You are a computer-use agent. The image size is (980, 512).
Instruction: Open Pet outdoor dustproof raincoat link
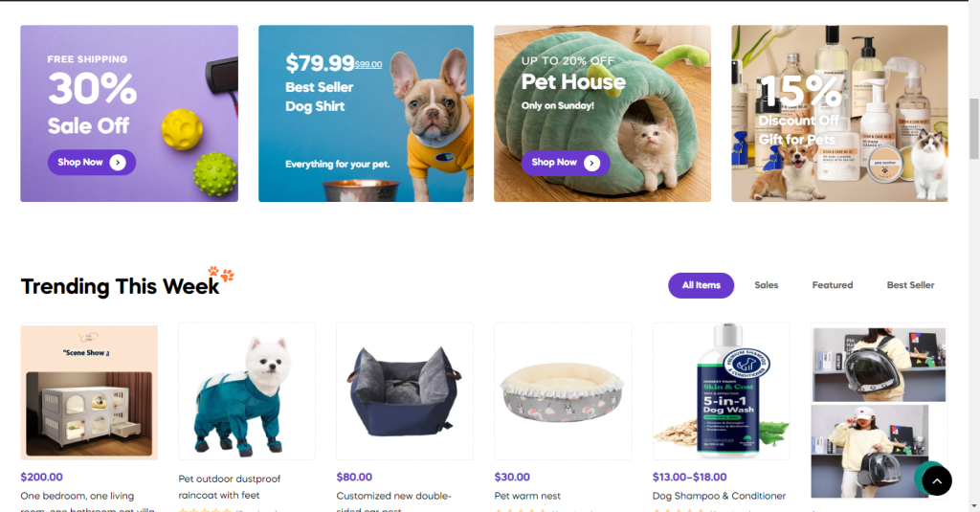point(230,487)
